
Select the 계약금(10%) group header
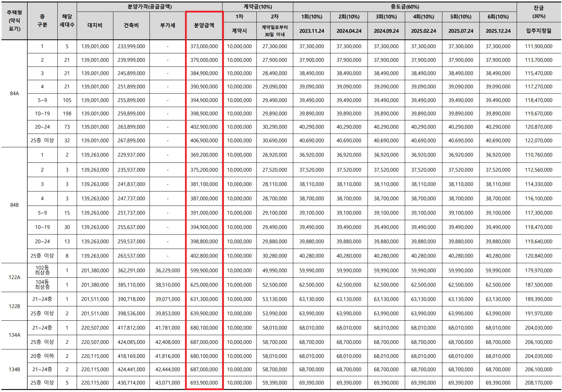(x=257, y=7)
